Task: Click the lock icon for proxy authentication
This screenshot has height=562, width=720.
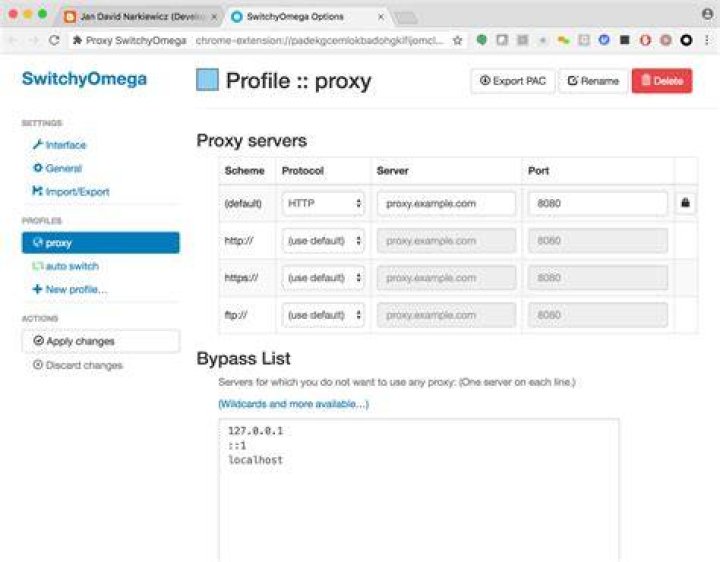Action: tap(685, 203)
